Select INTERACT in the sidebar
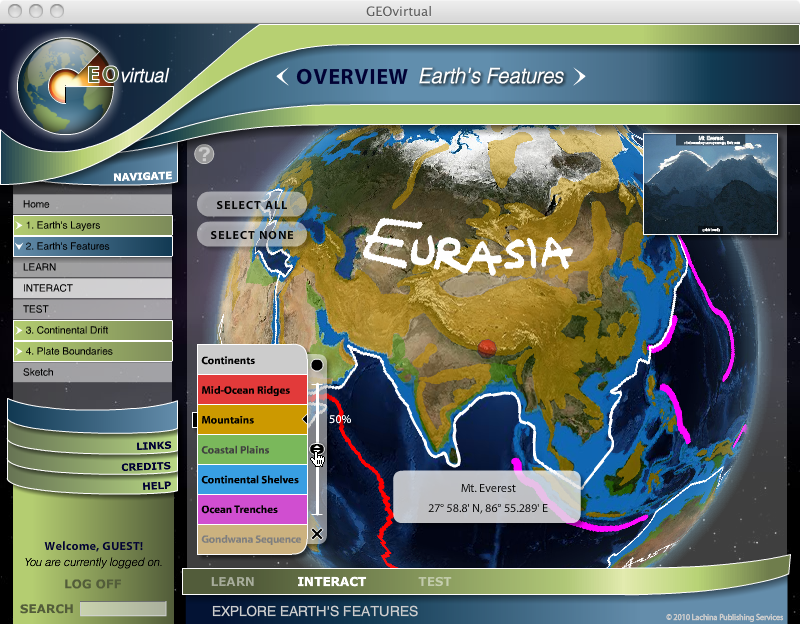This screenshot has width=800, height=624. point(92,288)
